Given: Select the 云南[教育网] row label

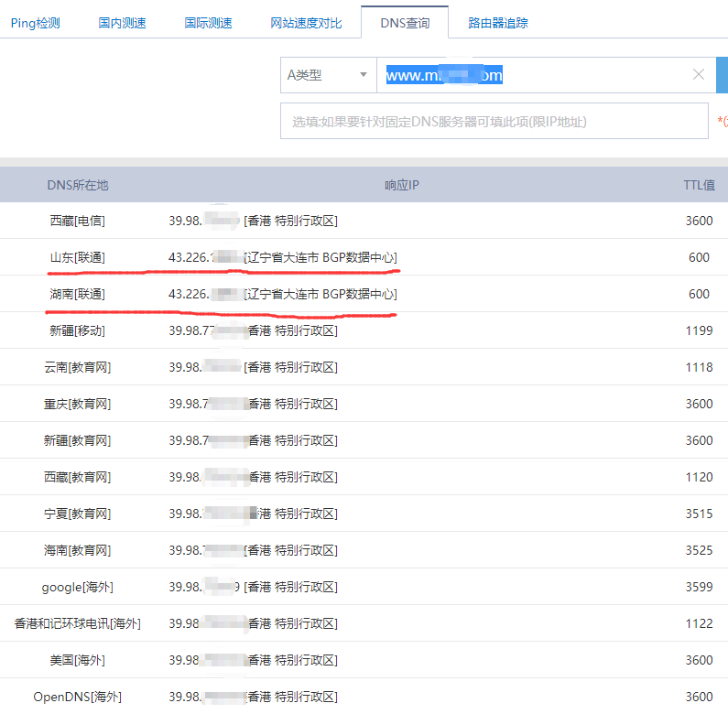Looking at the screenshot, I should click(x=78, y=367).
